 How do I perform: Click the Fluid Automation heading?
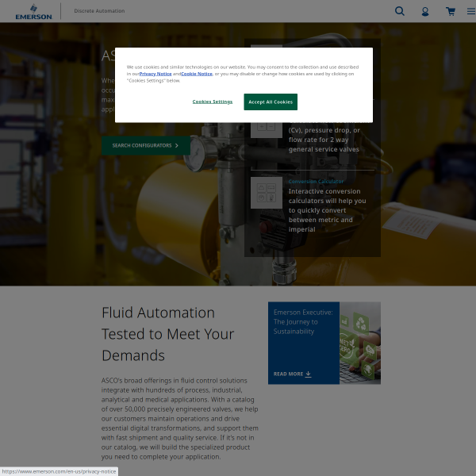coord(168,334)
